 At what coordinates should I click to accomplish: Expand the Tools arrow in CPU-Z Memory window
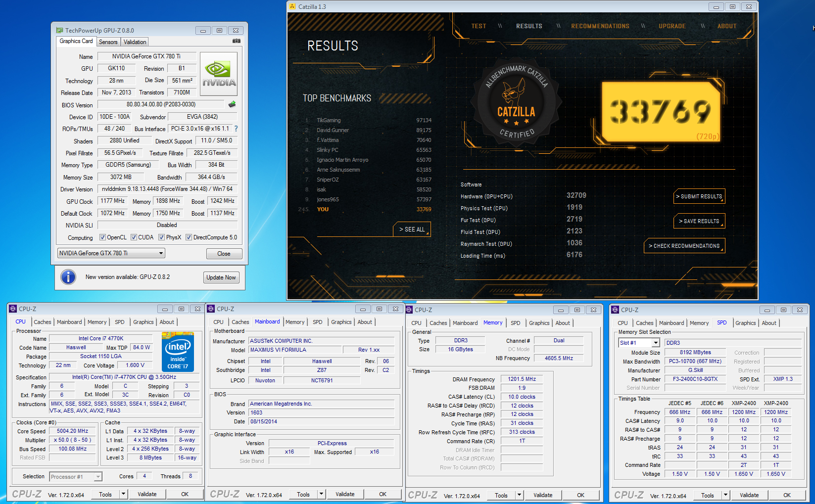[x=519, y=495]
